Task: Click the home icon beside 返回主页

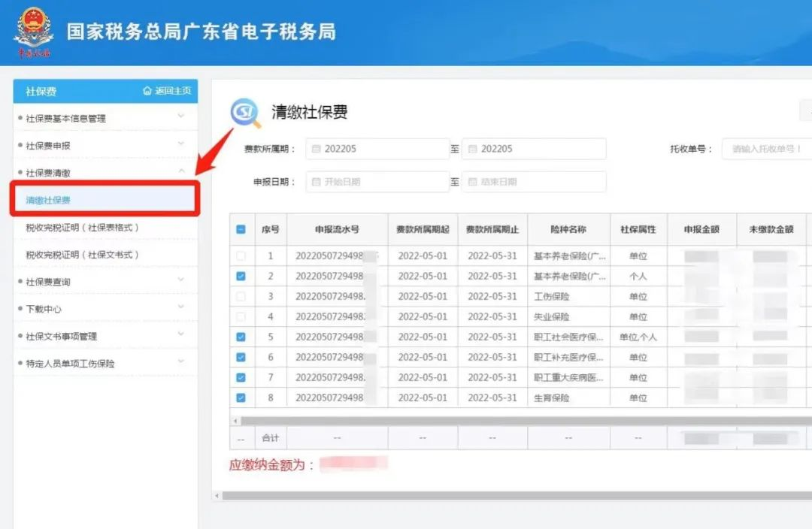Action: point(147,91)
